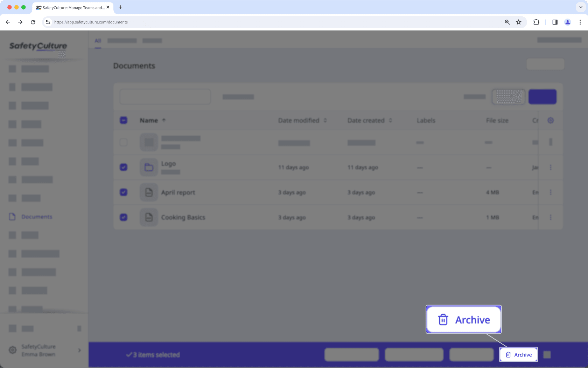Open the column settings gear in the table header

pos(551,120)
